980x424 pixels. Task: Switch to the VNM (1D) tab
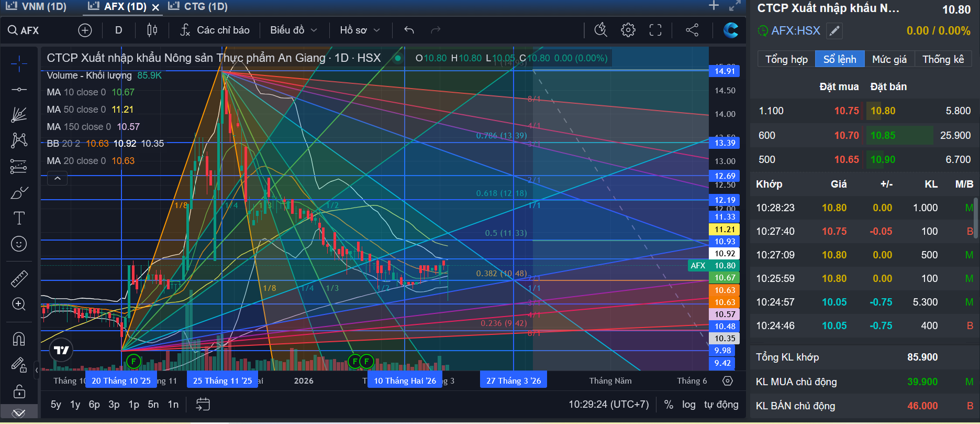pos(38,6)
